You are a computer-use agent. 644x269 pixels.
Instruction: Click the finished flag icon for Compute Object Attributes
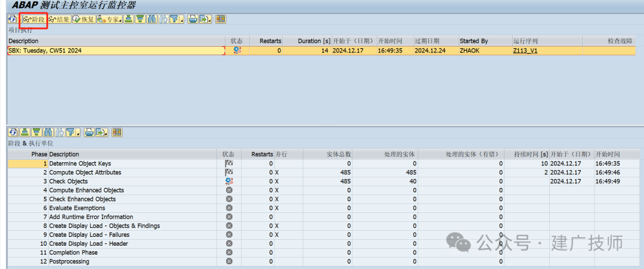[229, 172]
